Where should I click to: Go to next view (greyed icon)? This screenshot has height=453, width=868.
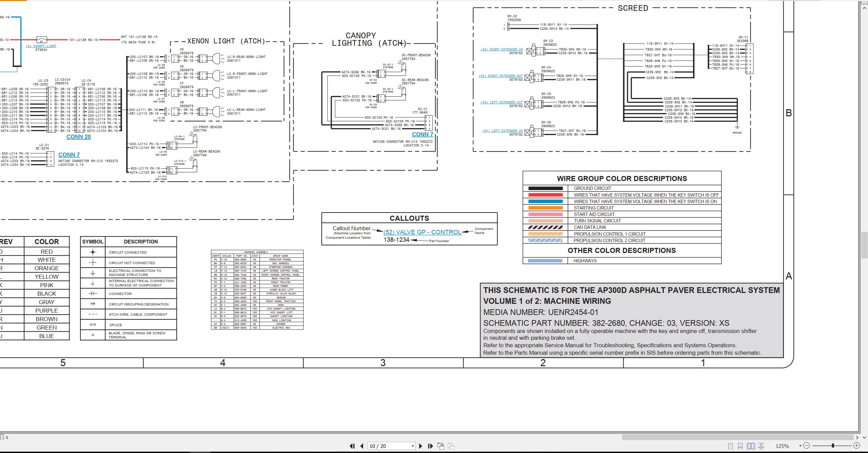pos(451,446)
